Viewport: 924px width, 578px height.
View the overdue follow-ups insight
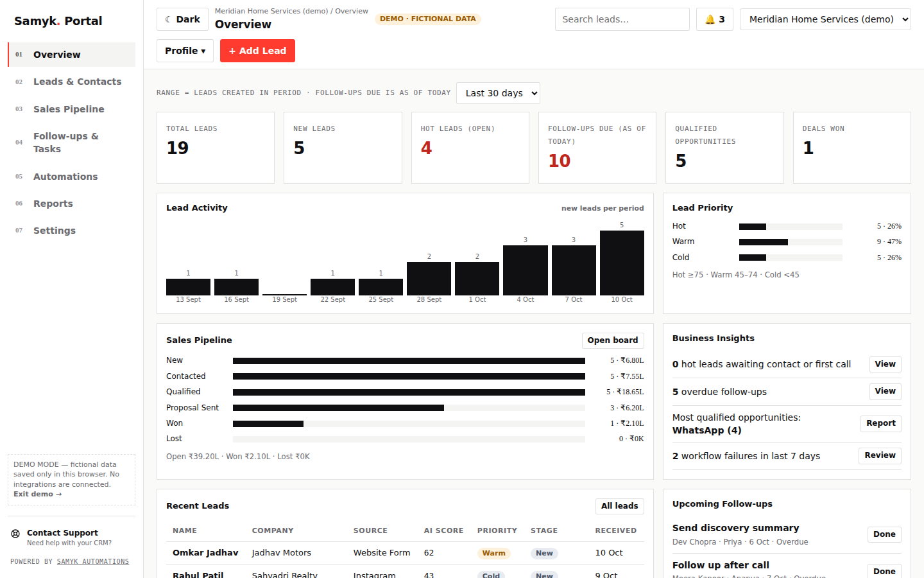pos(885,391)
